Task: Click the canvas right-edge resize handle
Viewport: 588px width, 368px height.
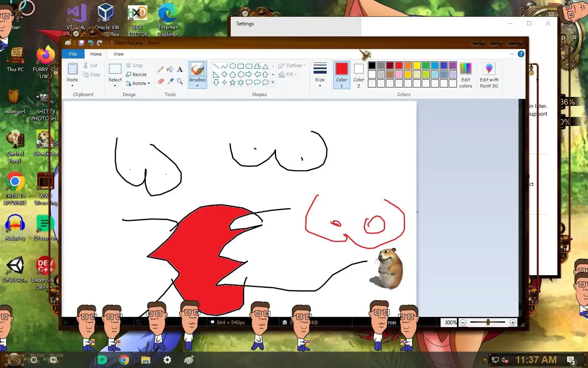Action: 417,211
